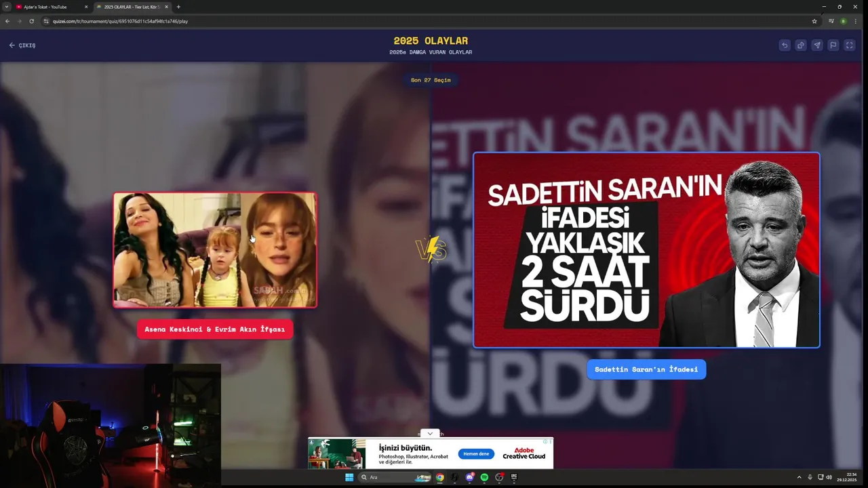
Task: Open Chrome from the taskbar
Action: [x=439, y=477]
